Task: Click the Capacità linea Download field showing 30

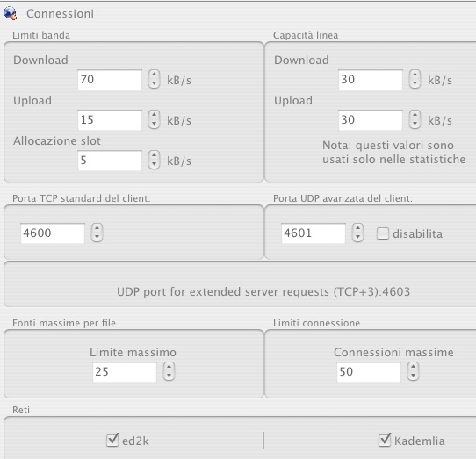Action: (371, 80)
